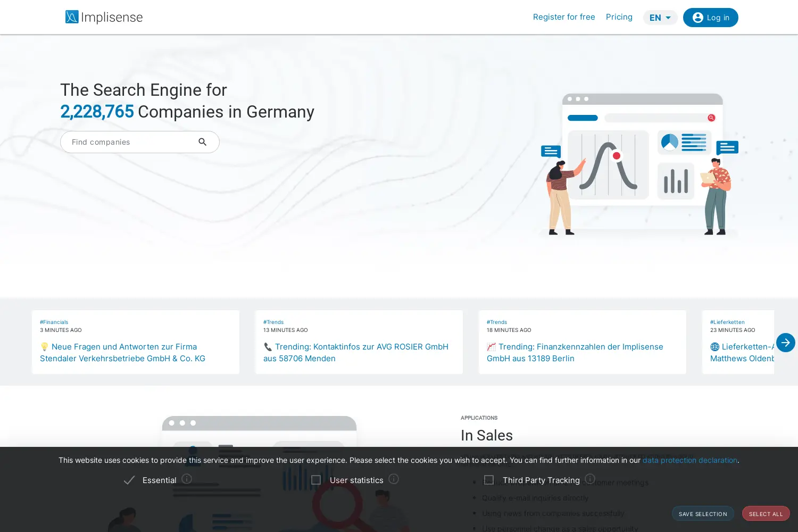The width and height of the screenshot is (798, 532).
Task: Enable the Third Party Tracking checkbox
Action: 489,480
